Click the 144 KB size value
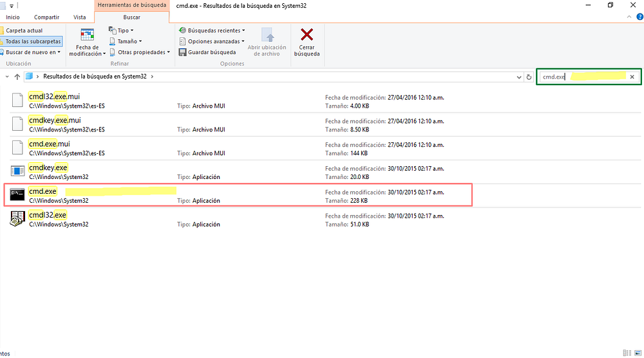Image resolution: width=644 pixels, height=358 pixels. click(359, 153)
